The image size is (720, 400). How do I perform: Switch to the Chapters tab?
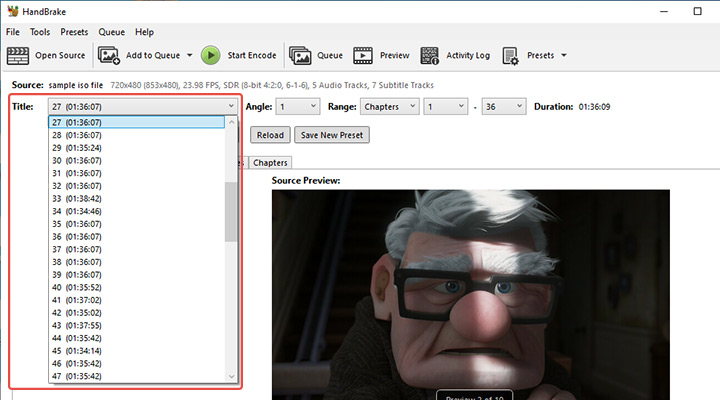coord(270,163)
